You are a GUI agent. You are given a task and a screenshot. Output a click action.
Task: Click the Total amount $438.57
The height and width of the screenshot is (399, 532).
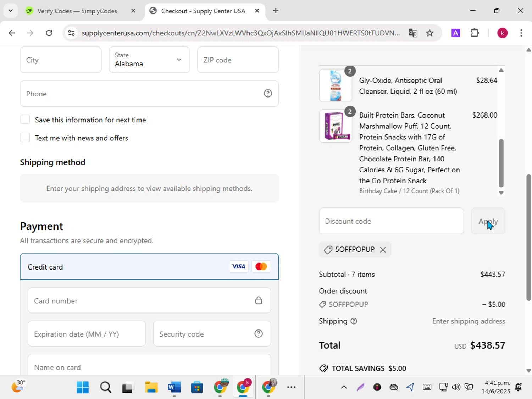(488, 345)
